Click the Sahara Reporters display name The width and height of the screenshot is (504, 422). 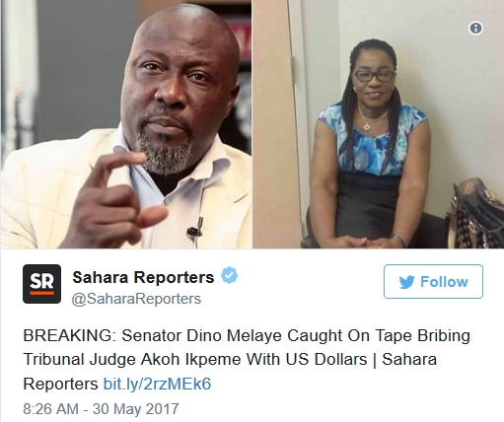click(143, 277)
